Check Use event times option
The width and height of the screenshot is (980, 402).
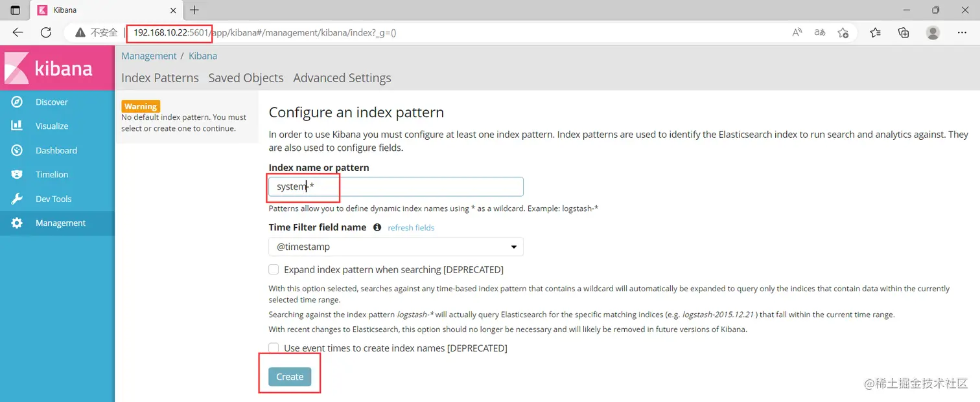point(274,348)
